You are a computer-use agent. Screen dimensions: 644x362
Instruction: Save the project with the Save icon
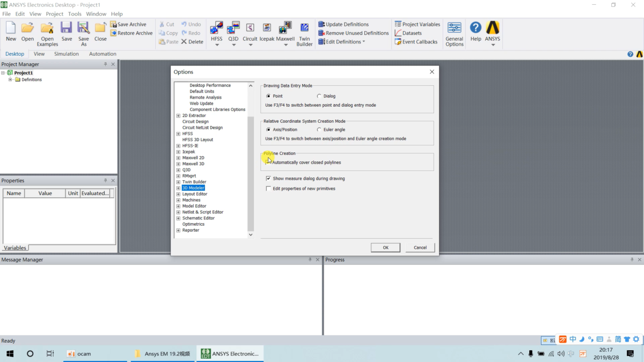point(67,31)
